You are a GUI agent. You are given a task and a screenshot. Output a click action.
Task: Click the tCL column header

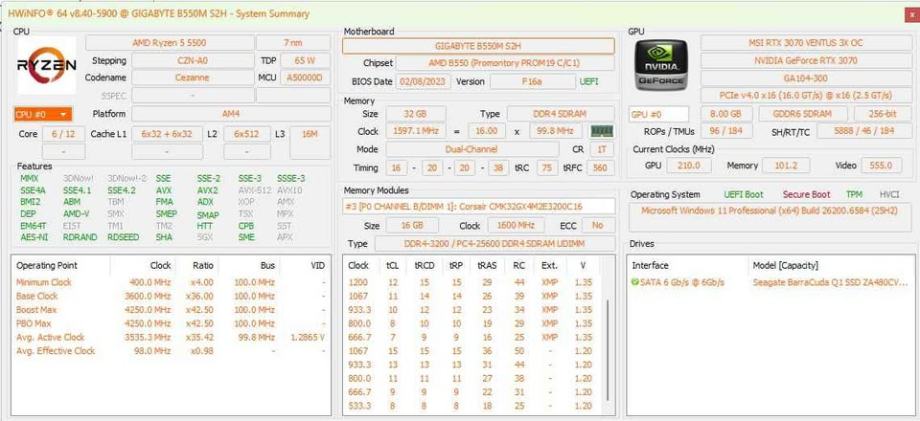click(392, 266)
